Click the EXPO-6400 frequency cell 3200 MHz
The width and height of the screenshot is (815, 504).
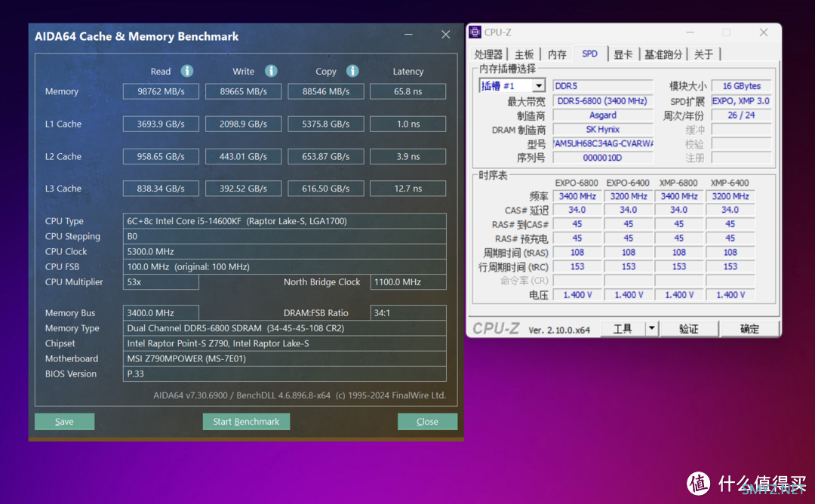pos(629,196)
